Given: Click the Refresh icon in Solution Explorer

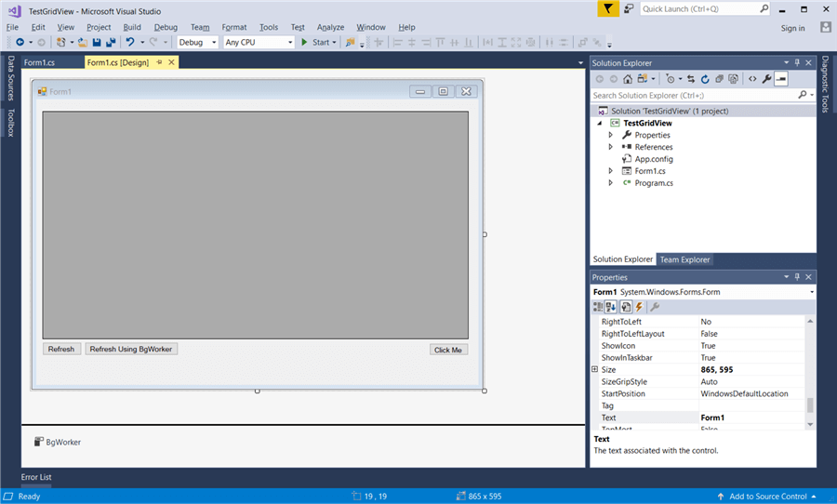Looking at the screenshot, I should click(705, 79).
